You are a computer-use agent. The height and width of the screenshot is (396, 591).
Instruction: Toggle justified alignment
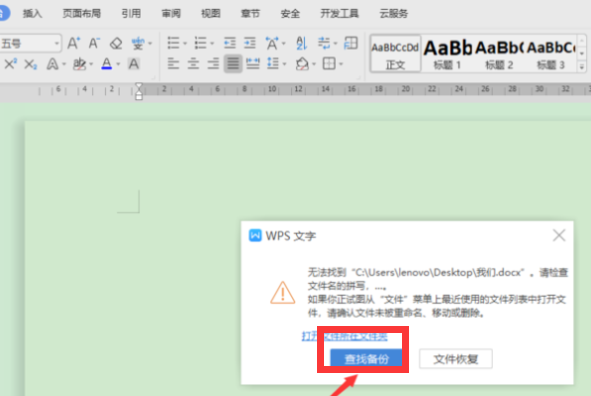pyautogui.click(x=233, y=64)
